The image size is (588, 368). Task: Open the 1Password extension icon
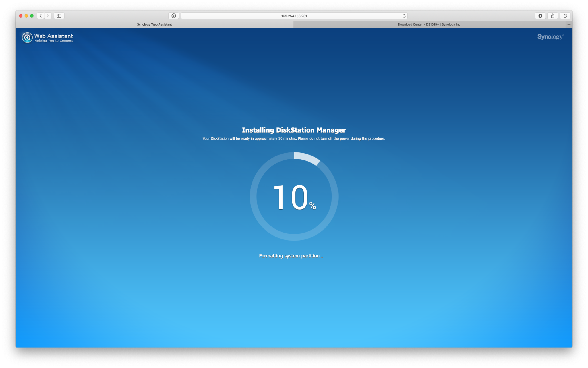tap(174, 16)
